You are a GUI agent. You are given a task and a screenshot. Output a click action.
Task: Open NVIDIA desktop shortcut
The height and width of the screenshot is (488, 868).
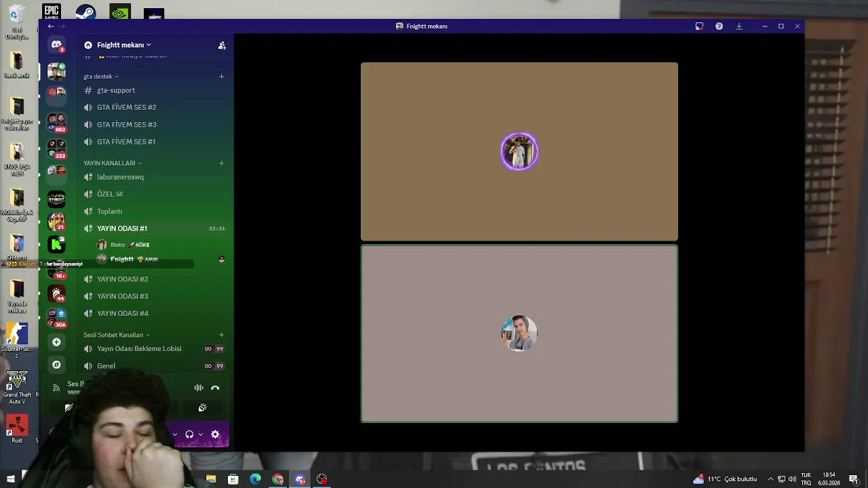pos(120,12)
